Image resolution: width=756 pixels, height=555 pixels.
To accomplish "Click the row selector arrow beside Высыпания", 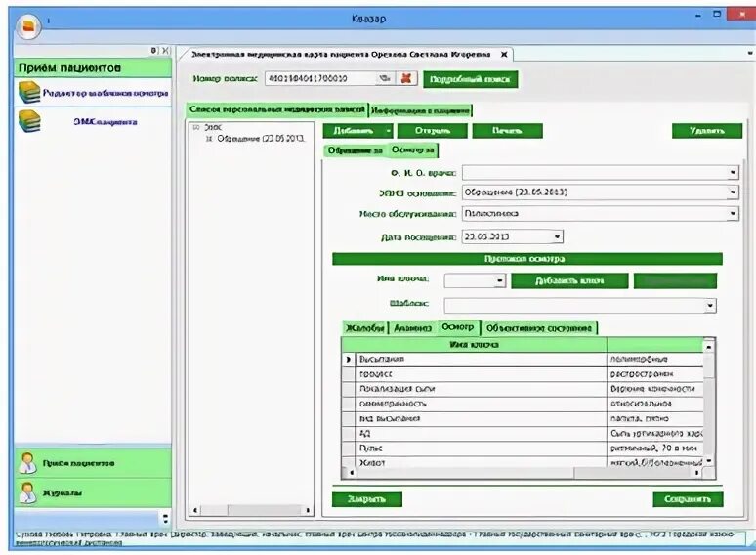I will coord(349,360).
